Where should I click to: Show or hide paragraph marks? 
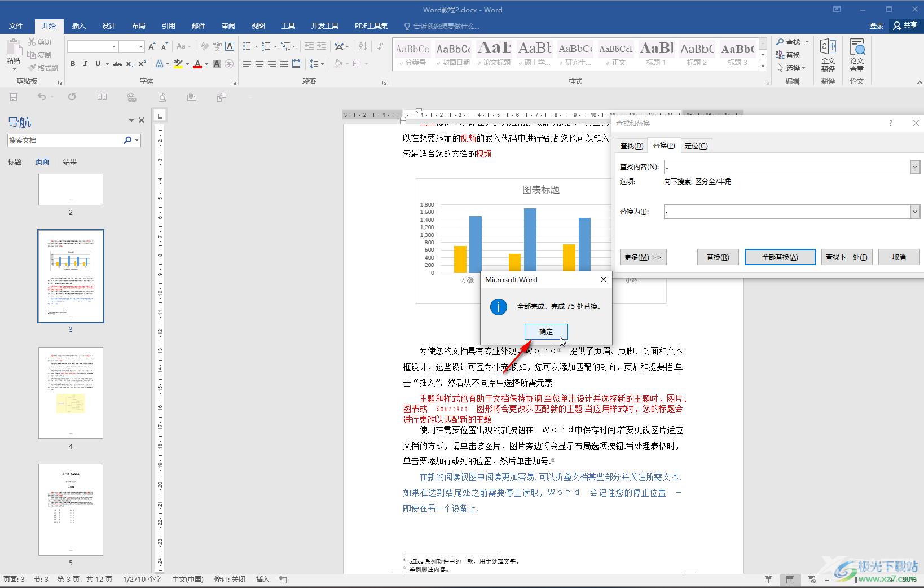click(380, 46)
